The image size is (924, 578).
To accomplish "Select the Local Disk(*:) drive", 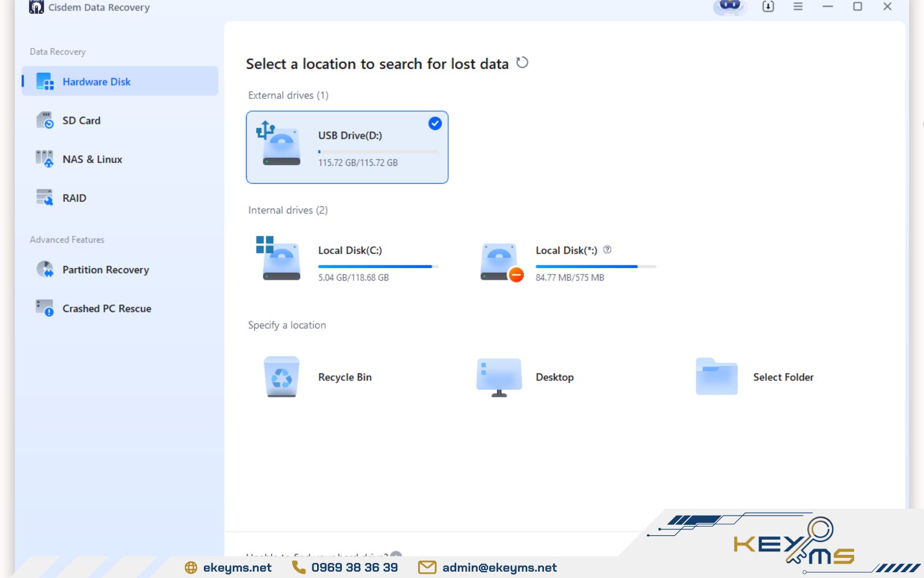I will [566, 251].
